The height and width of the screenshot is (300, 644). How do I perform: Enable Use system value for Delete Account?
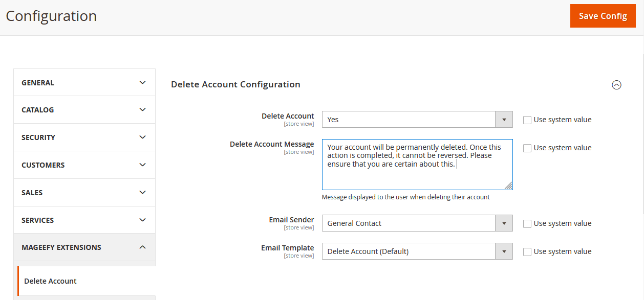point(527,119)
